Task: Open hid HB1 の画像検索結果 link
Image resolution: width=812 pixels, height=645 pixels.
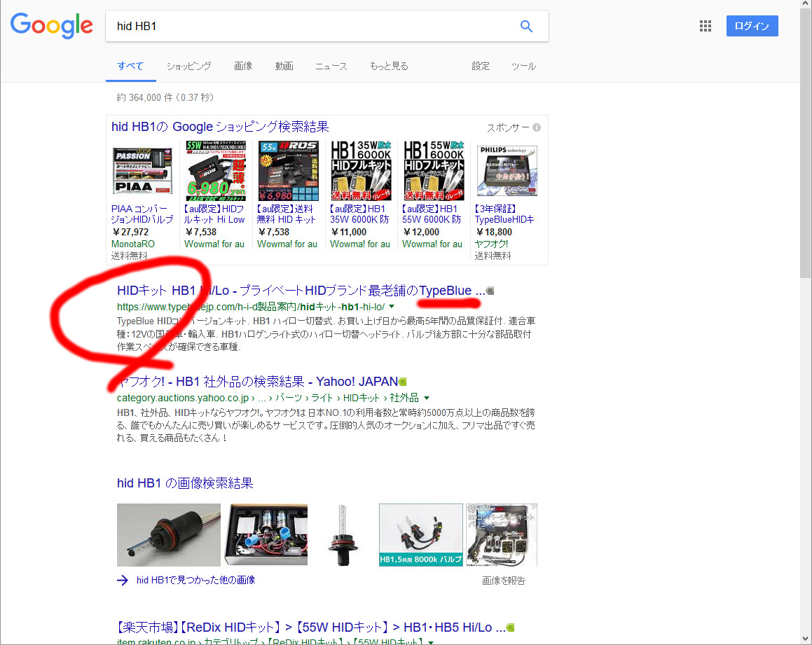Action: [x=185, y=483]
